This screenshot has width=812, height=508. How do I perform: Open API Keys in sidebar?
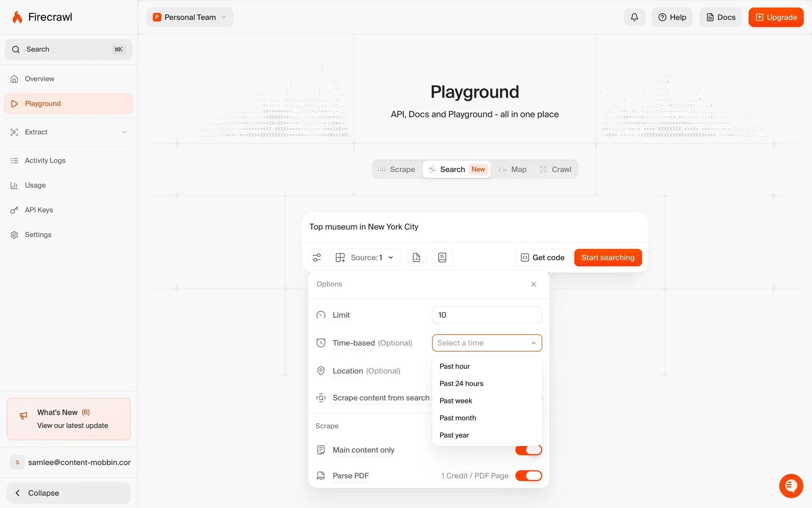pyautogui.click(x=38, y=210)
